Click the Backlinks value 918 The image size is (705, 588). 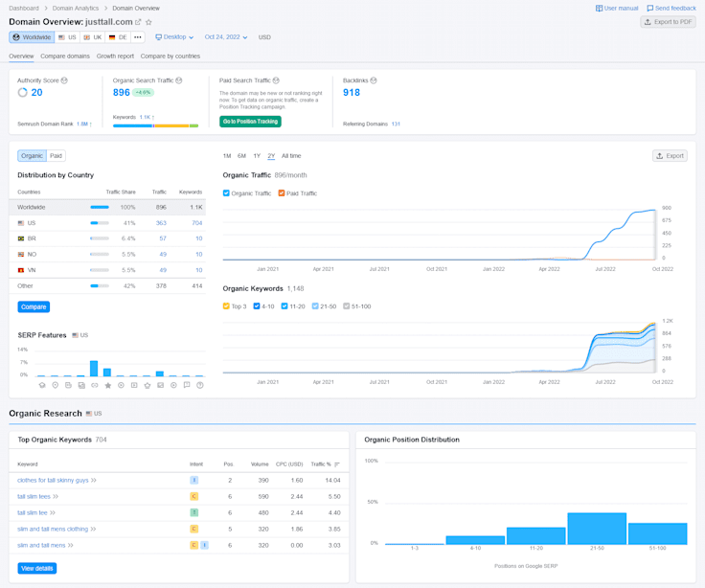(x=352, y=93)
